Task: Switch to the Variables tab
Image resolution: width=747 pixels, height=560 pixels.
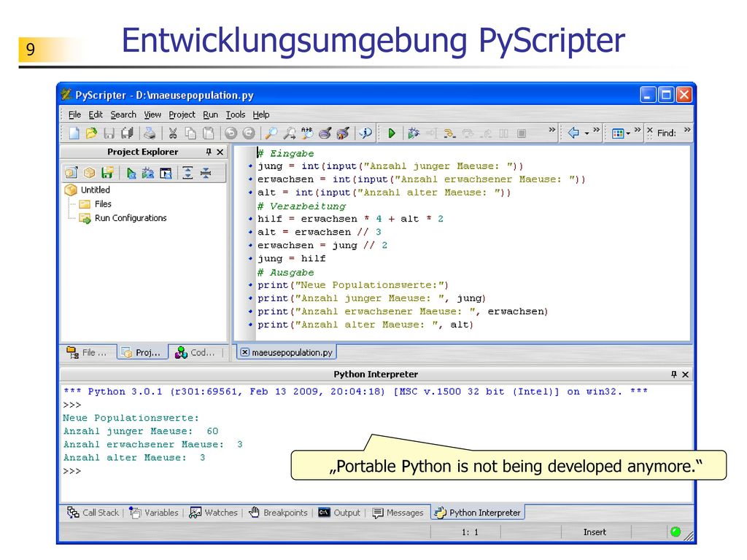Action: tap(154, 513)
